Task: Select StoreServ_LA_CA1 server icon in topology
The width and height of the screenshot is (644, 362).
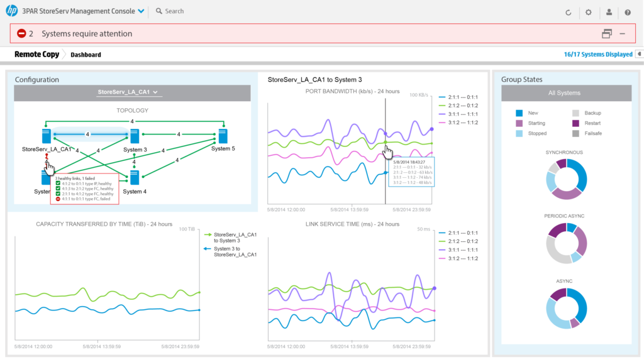Action: pos(47,136)
